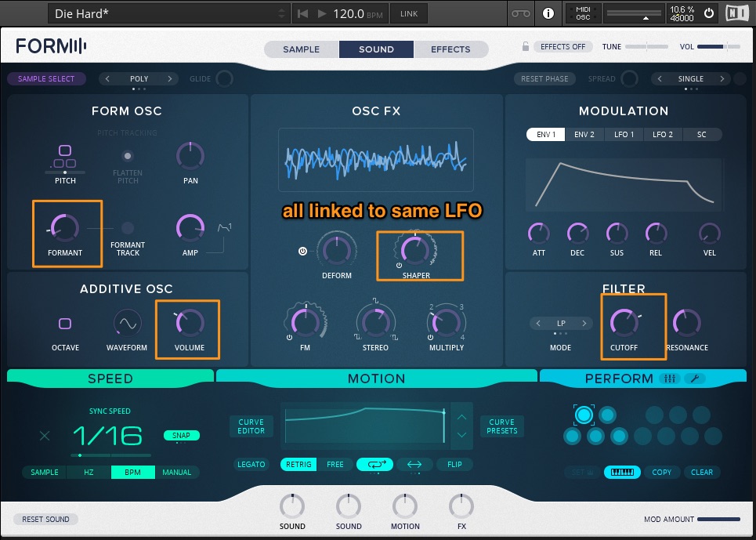Click the Perform mixer sliders icon
Image resolution: width=756 pixels, height=540 pixels.
670,379
